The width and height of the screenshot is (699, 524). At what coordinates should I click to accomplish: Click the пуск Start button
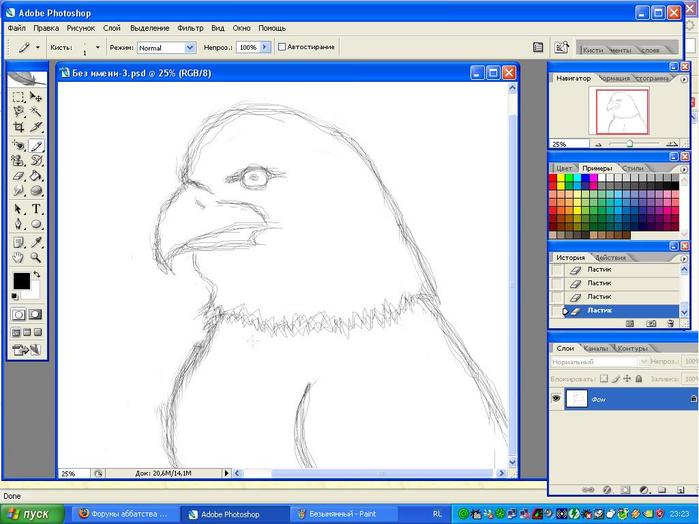(29, 514)
